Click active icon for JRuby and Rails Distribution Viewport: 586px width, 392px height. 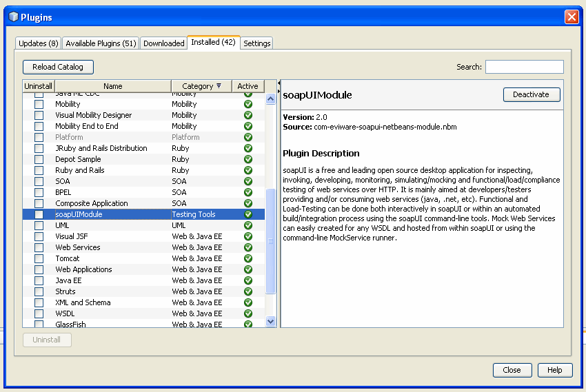tap(247, 148)
